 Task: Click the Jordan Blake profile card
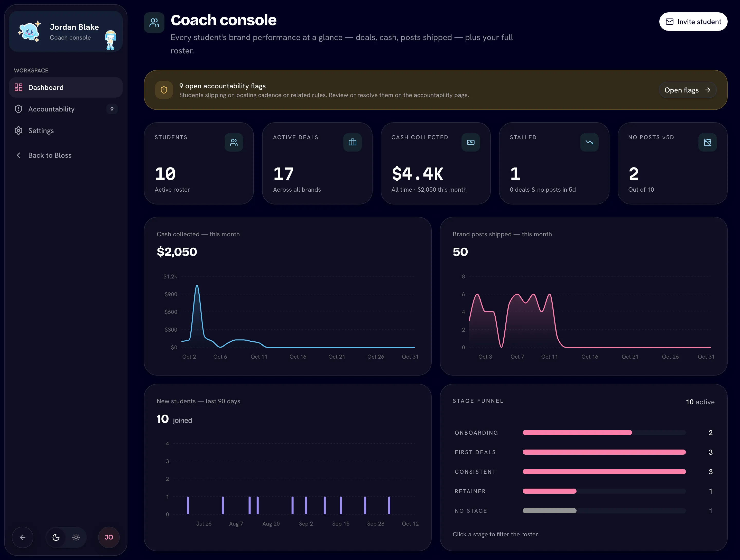click(66, 31)
